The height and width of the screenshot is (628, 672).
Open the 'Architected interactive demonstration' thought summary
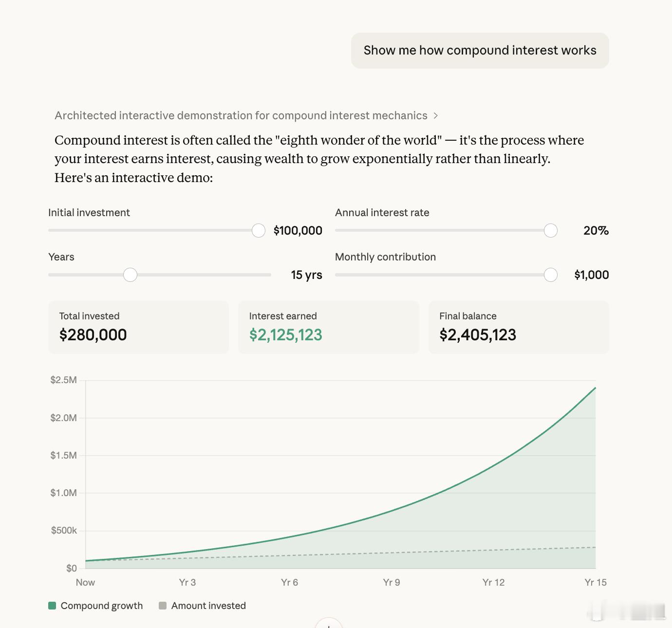tap(241, 116)
